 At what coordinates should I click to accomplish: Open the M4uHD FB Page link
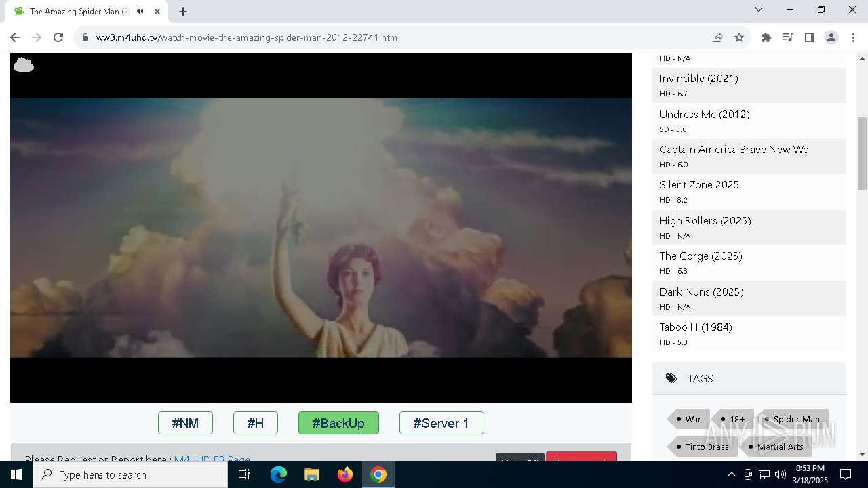212,459
